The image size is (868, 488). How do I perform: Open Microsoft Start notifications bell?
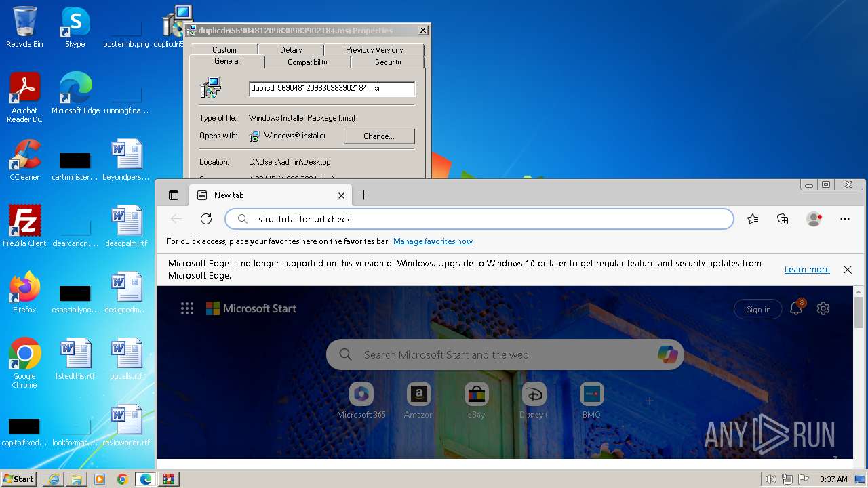tap(797, 308)
